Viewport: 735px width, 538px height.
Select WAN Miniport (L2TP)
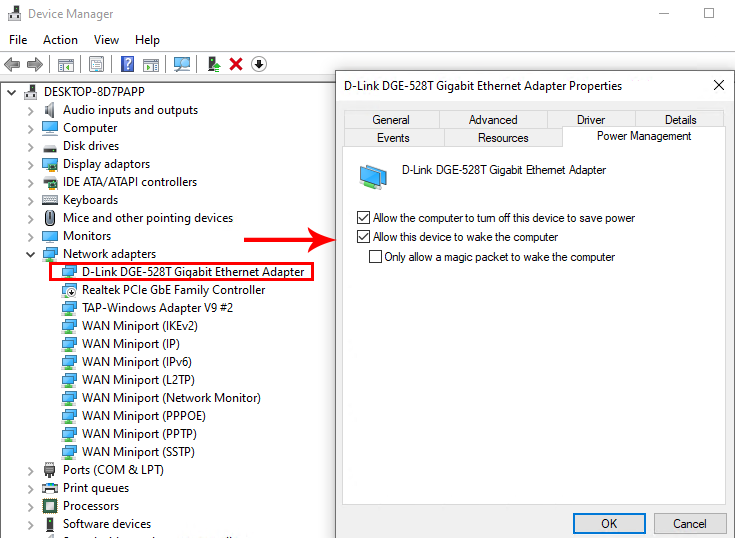[138, 380]
